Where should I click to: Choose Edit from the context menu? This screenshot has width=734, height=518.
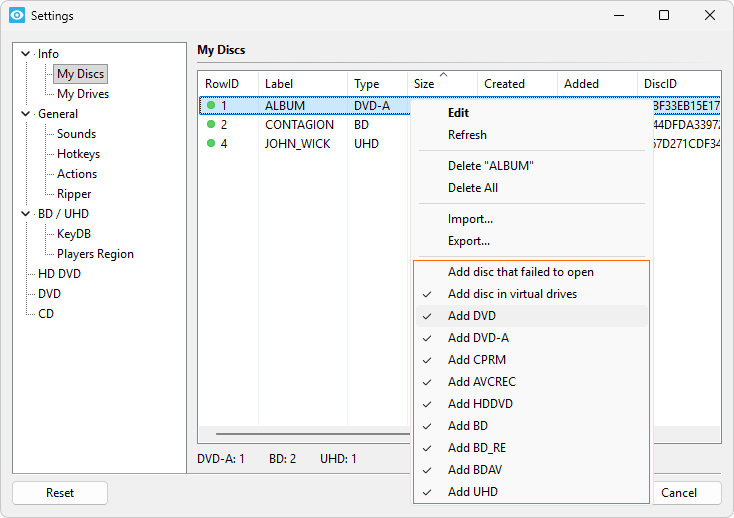(458, 113)
